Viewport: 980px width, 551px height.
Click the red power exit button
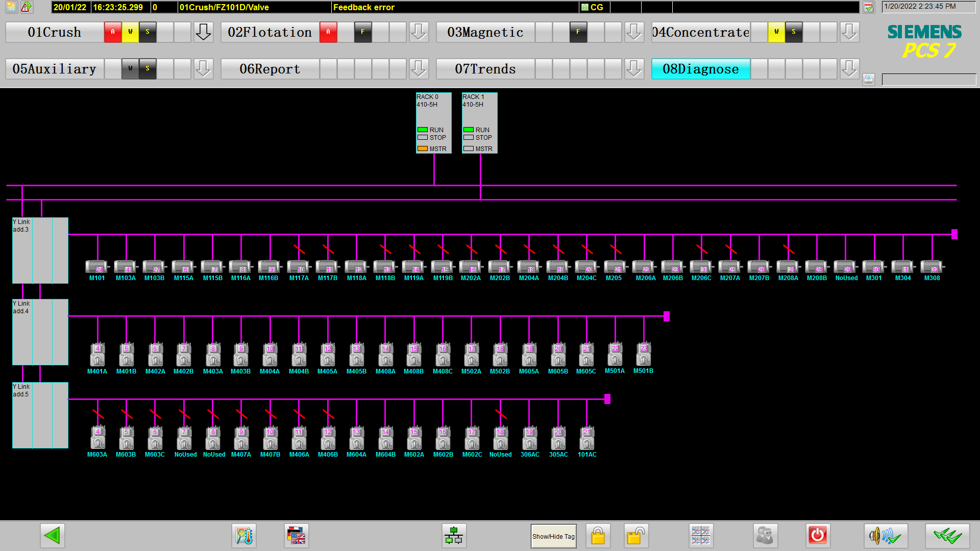point(817,536)
